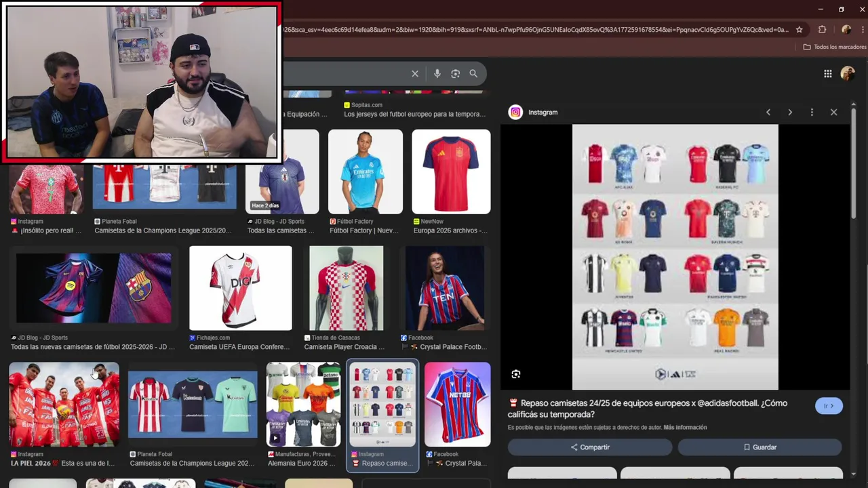
Task: Open the Todos los marcadores folder
Action: (x=834, y=47)
